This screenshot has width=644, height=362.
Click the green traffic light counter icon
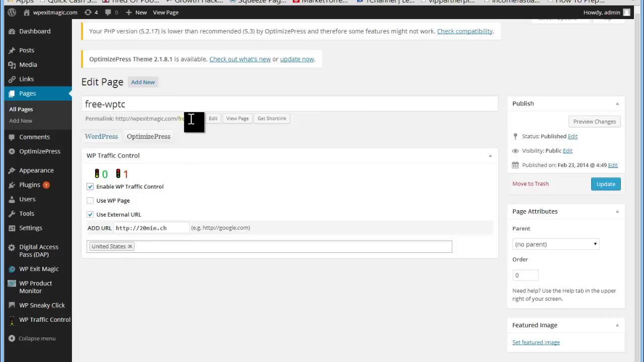97,174
